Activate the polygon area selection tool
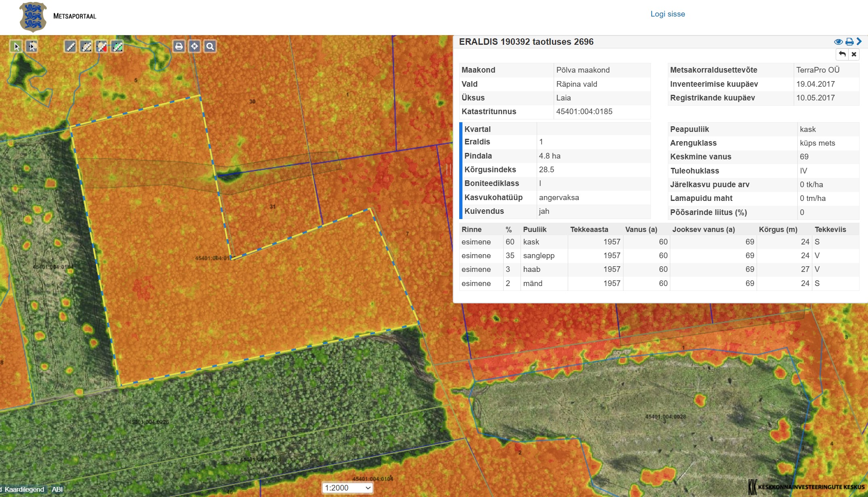 click(32, 46)
